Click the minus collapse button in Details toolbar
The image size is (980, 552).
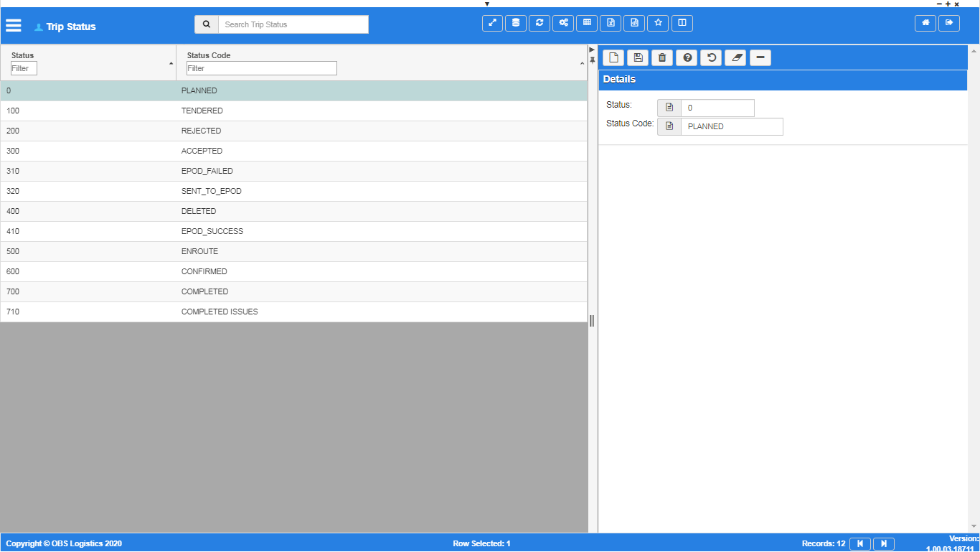760,57
